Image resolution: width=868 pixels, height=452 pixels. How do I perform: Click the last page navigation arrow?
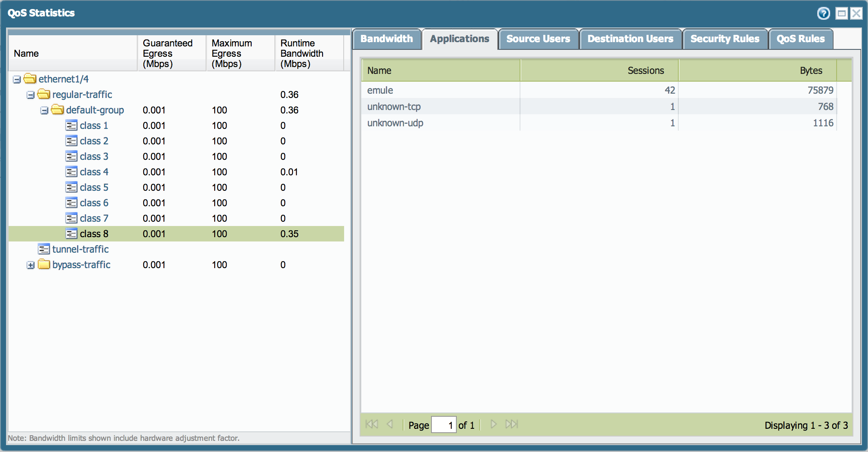tap(512, 425)
